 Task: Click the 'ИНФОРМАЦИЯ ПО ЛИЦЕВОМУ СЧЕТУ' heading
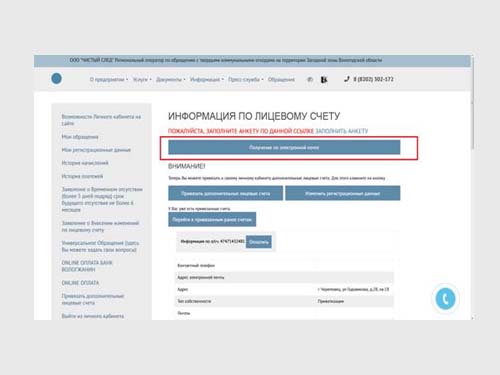[254, 116]
